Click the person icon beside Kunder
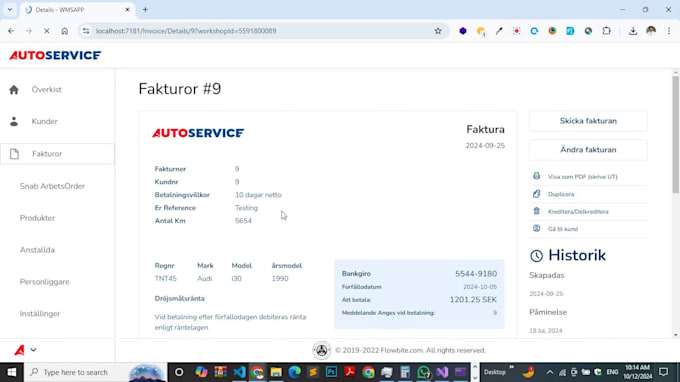 tap(14, 121)
